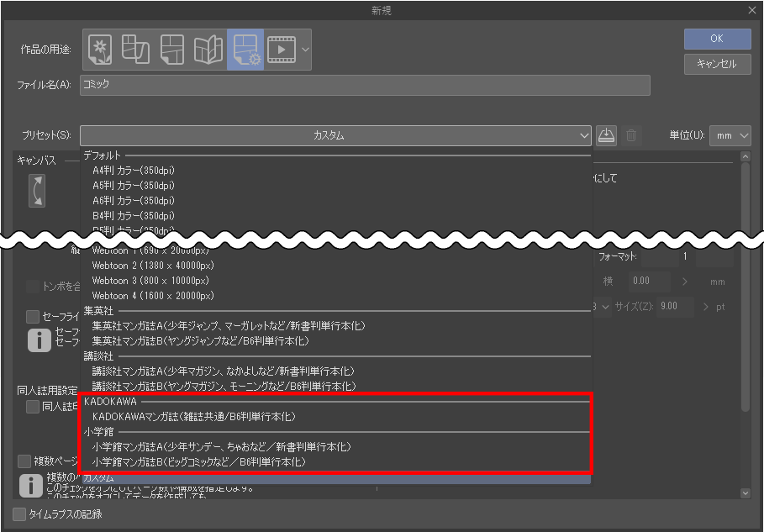Image resolution: width=764 pixels, height=532 pixels.
Task: Select the highlighted カスタム preset entry
Action: click(335, 478)
